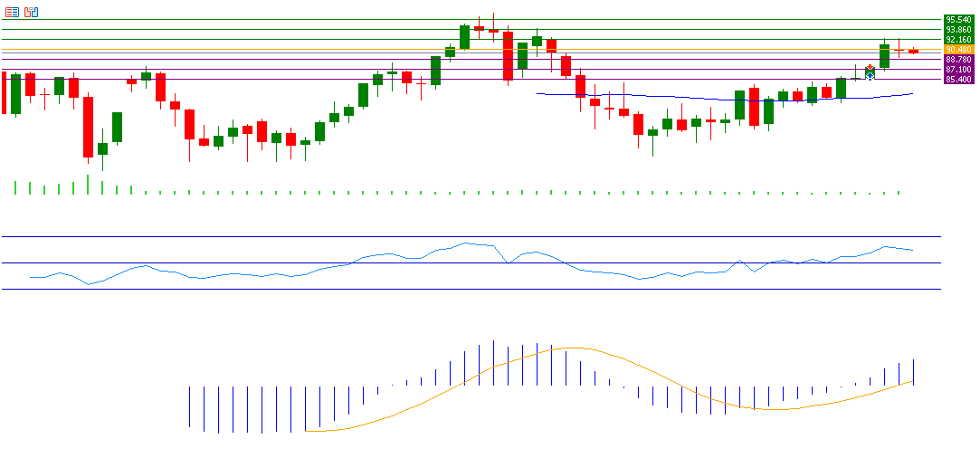Click the One Click Trading panel icon
The height and width of the screenshot is (458, 980).
[x=31, y=12]
